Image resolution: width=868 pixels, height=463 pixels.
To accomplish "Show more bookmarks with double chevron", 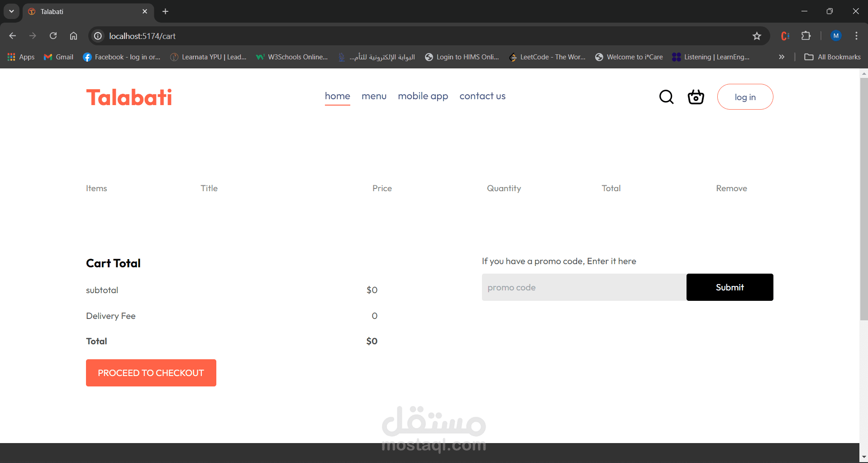I will pyautogui.click(x=782, y=57).
